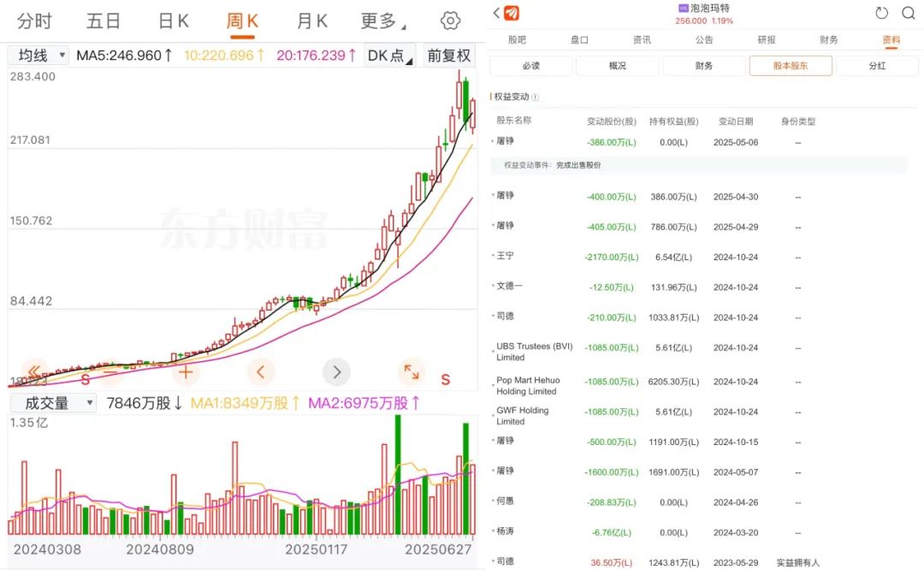Click the 持有权益(股) column header

673,122
